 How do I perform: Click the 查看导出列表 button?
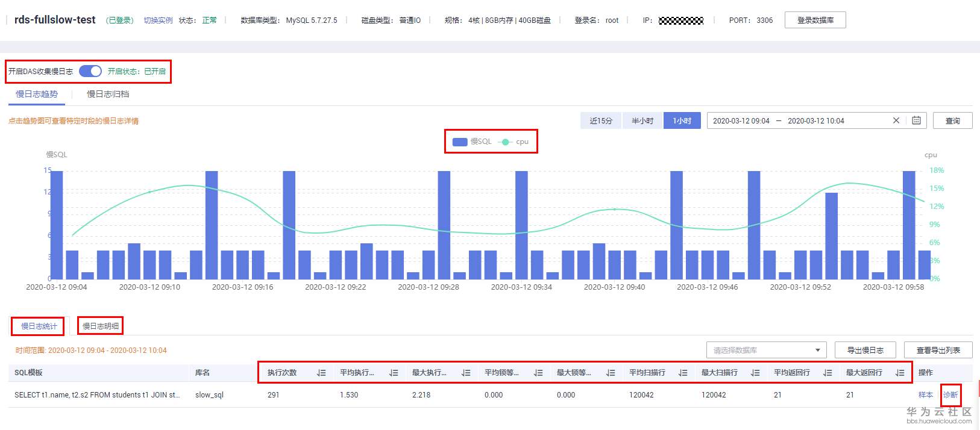pyautogui.click(x=938, y=350)
